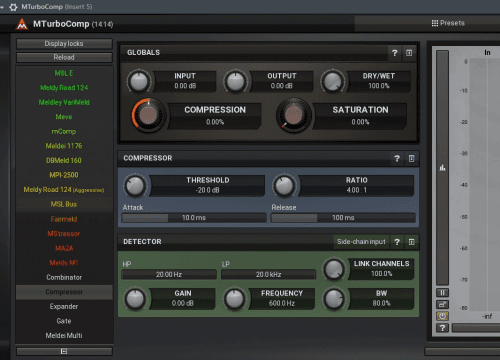Select the MPI-2500 device
The image size is (500, 360).
64,175
